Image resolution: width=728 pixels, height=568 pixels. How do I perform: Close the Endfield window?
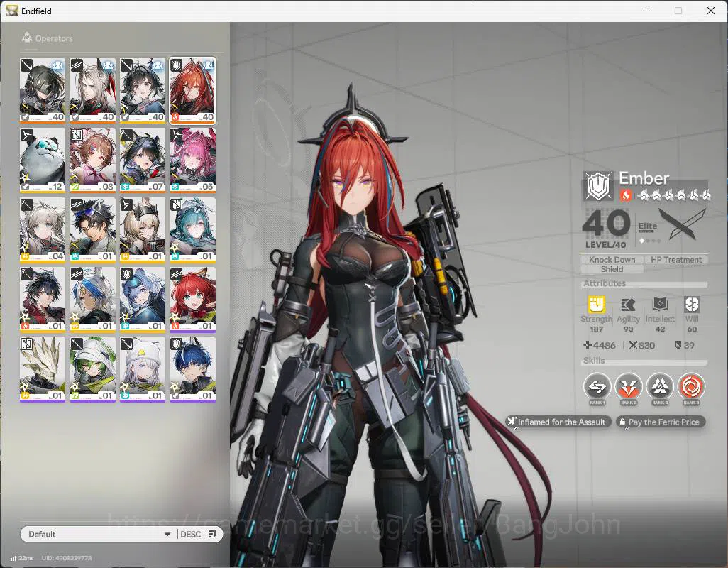click(x=711, y=11)
